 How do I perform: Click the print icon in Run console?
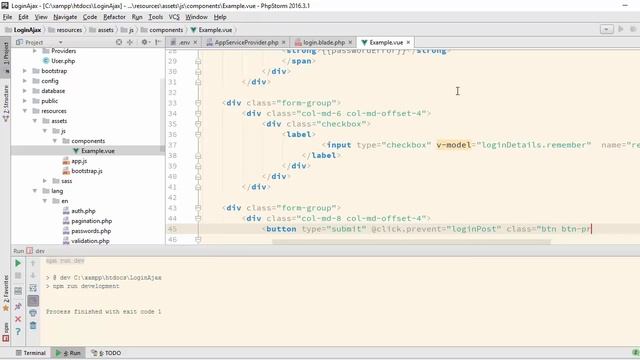[x=33, y=313]
